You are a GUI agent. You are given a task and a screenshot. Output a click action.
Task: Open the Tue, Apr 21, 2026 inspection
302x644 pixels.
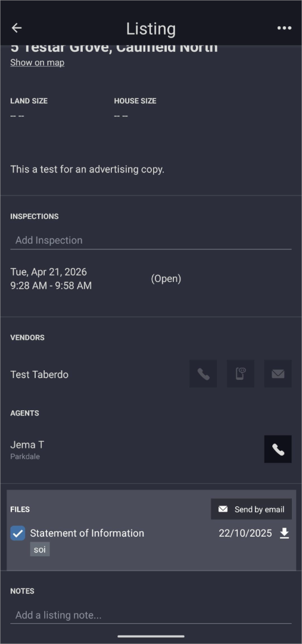[x=51, y=279]
